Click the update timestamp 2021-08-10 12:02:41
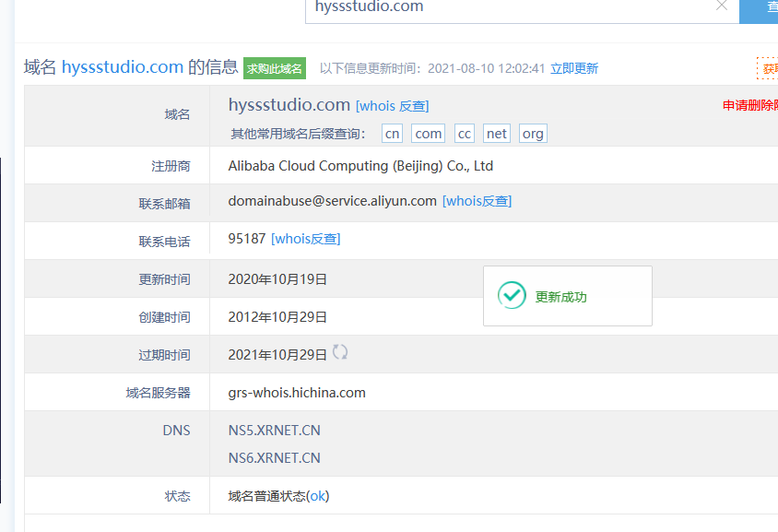Image resolution: width=778 pixels, height=532 pixels. click(487, 68)
